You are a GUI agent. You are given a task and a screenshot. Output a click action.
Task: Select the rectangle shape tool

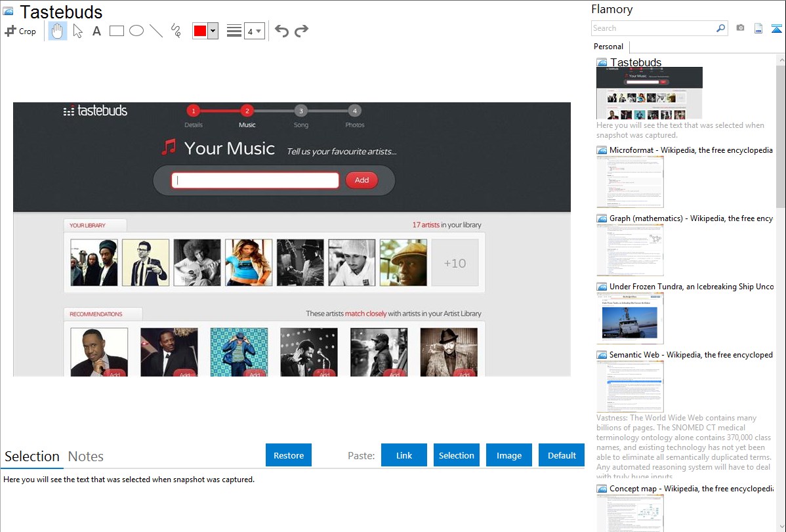[116, 31]
